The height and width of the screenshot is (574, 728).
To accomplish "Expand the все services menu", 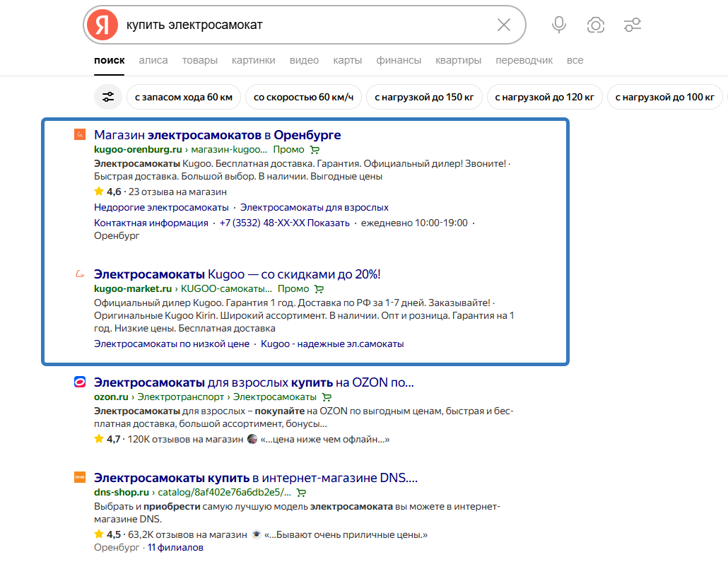I will 575,60.
